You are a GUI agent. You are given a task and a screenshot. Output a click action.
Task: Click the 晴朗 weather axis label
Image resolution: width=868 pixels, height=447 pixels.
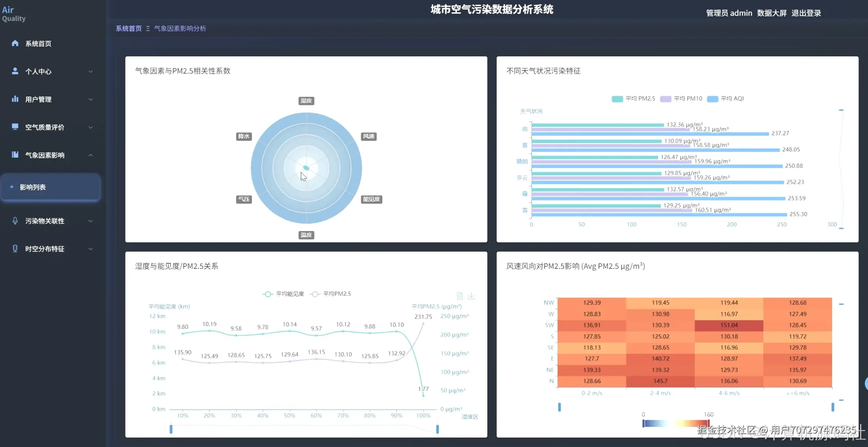point(522,161)
